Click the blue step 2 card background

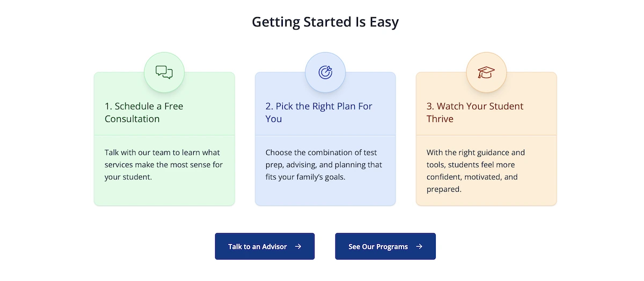tap(325, 194)
